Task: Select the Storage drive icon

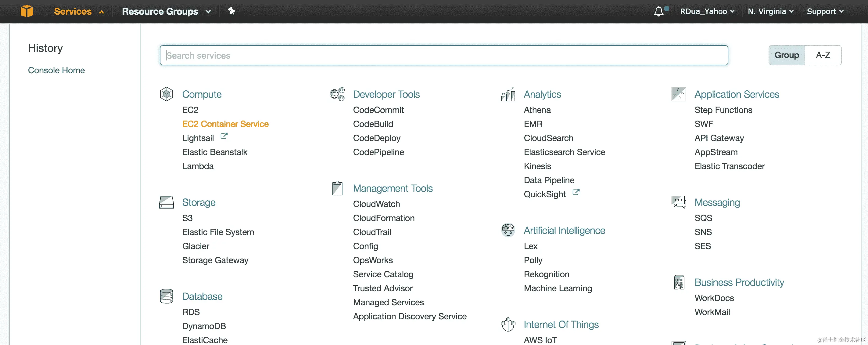Action: (167, 202)
